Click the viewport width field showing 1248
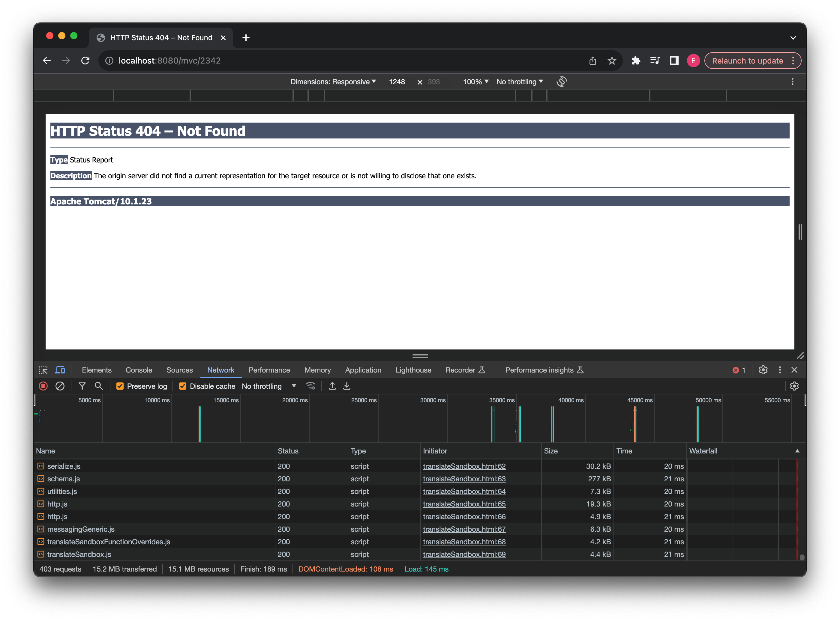 coord(397,82)
